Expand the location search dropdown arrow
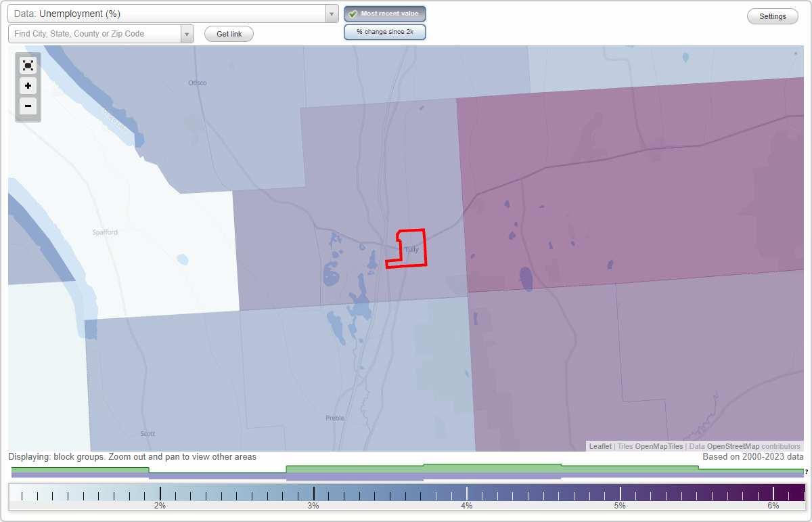The height and width of the screenshot is (522, 812). click(x=187, y=33)
